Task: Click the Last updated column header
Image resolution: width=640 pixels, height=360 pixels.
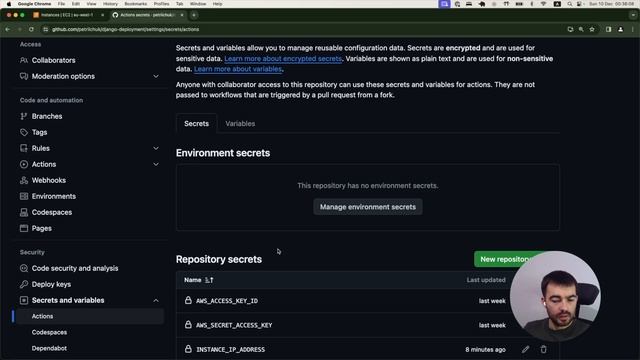Action: [486, 280]
